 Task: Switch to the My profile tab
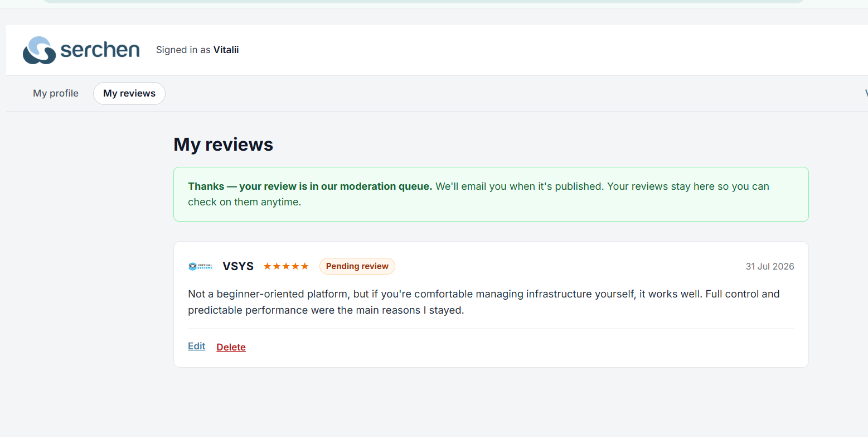(56, 93)
